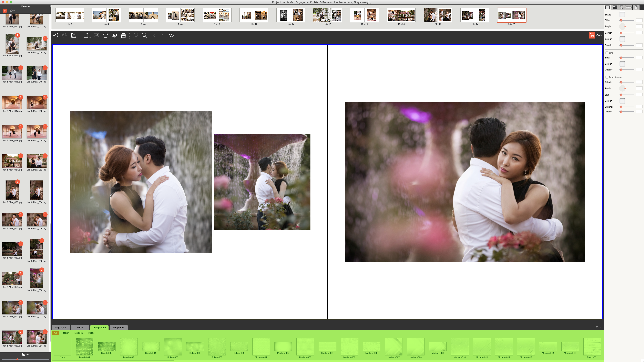
Task: Save the project with floppy icon
Action: point(74,35)
